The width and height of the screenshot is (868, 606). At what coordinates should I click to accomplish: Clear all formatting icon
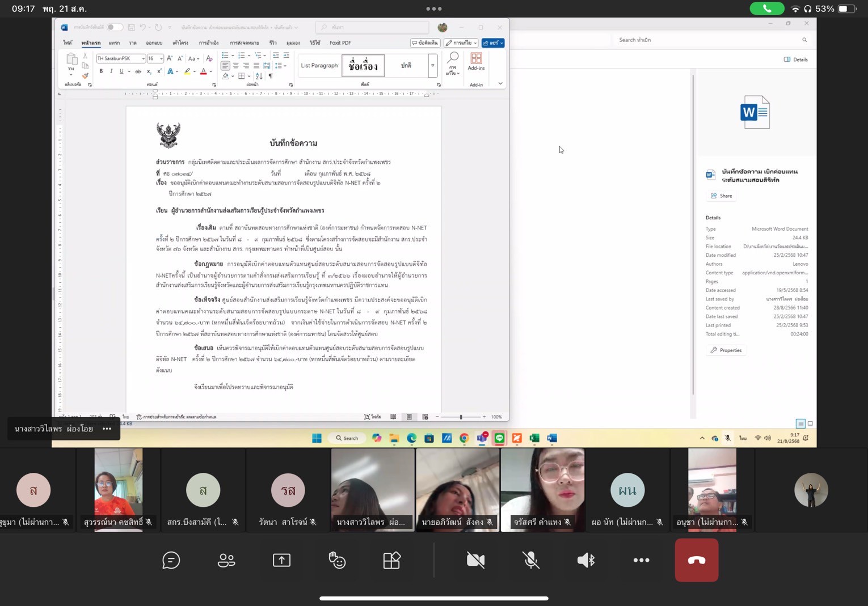(209, 58)
